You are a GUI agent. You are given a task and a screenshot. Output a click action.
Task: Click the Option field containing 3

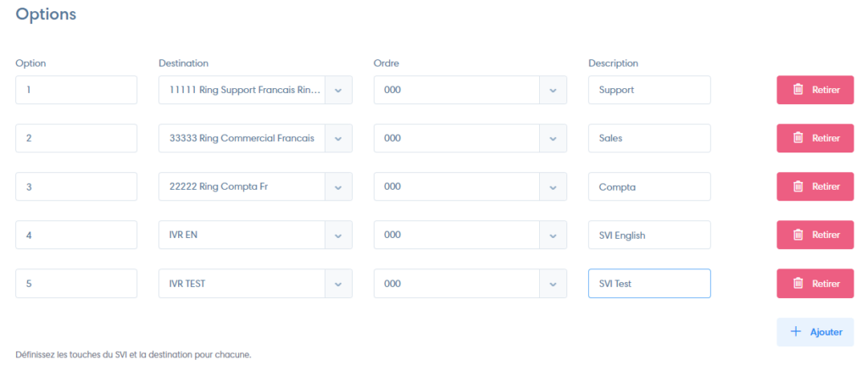[x=76, y=186]
